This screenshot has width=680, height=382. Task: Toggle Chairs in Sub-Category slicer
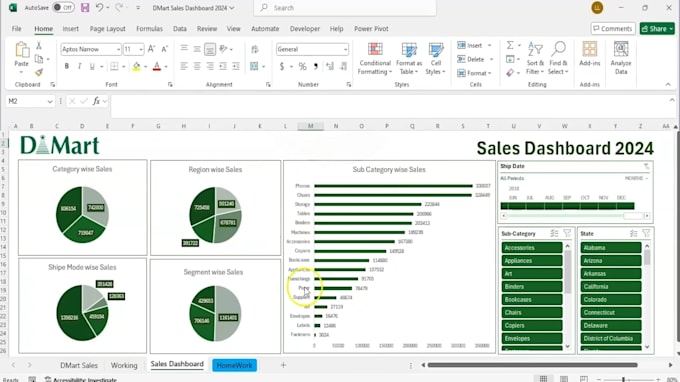click(532, 312)
